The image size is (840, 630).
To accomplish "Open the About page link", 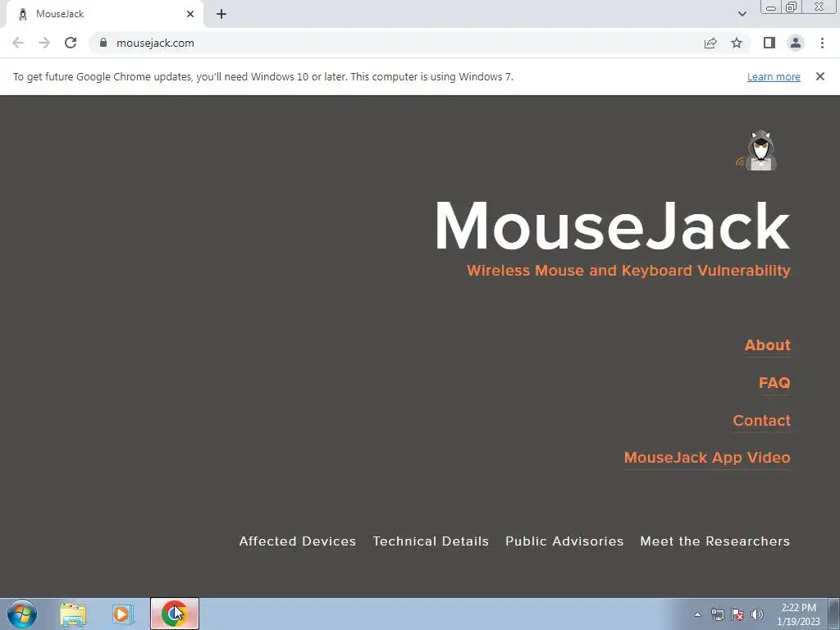I will 767,345.
